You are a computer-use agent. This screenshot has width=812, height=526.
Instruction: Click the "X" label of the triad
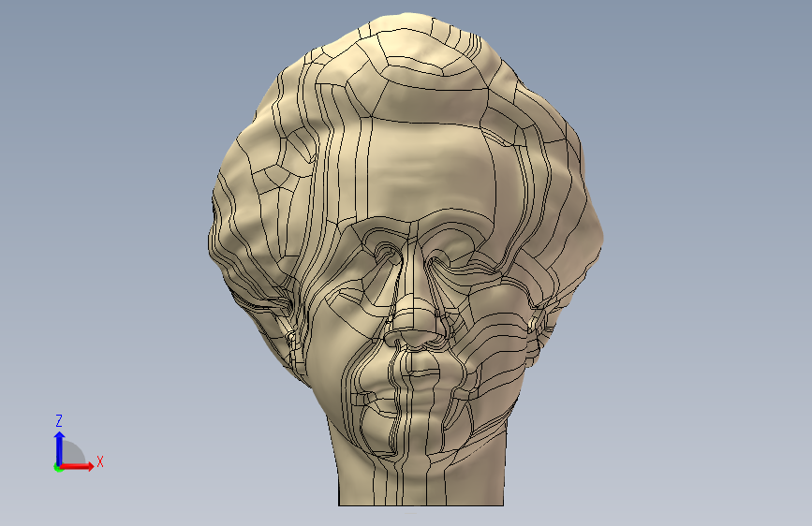100,461
